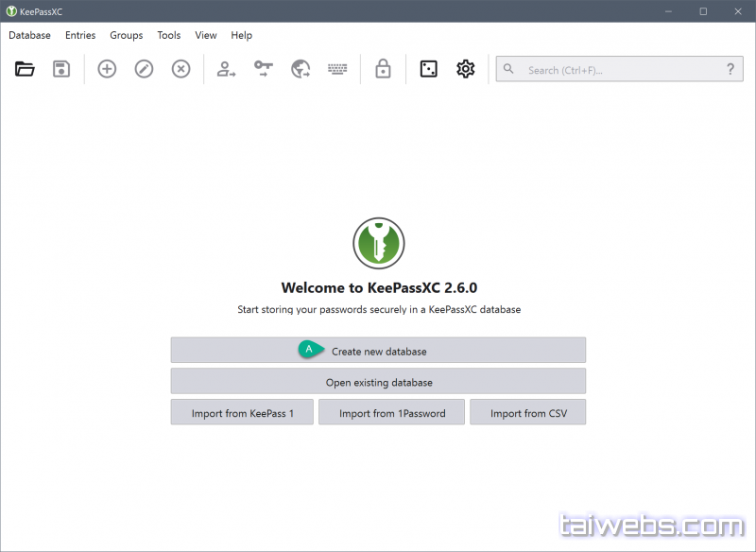Click the Auto-Type keyboard icon

(337, 69)
